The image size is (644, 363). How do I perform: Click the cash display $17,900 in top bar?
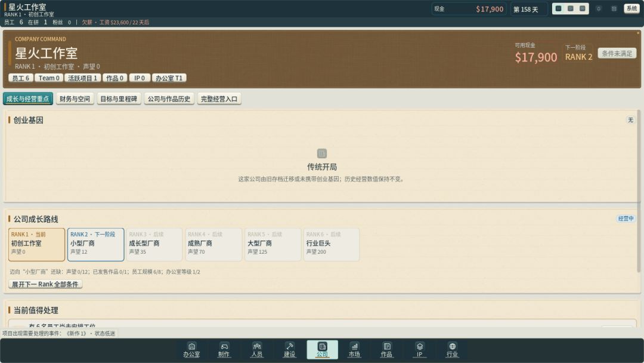(x=469, y=9)
